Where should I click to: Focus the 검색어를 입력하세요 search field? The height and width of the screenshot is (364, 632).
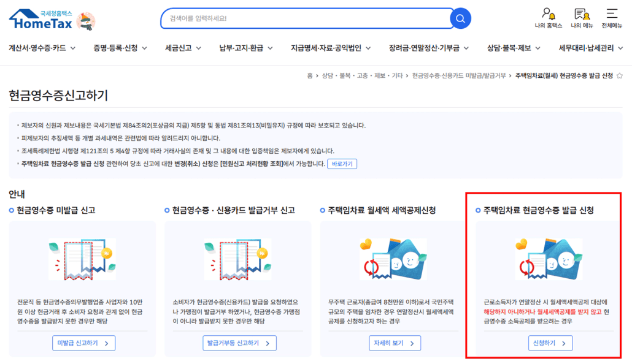coord(306,18)
